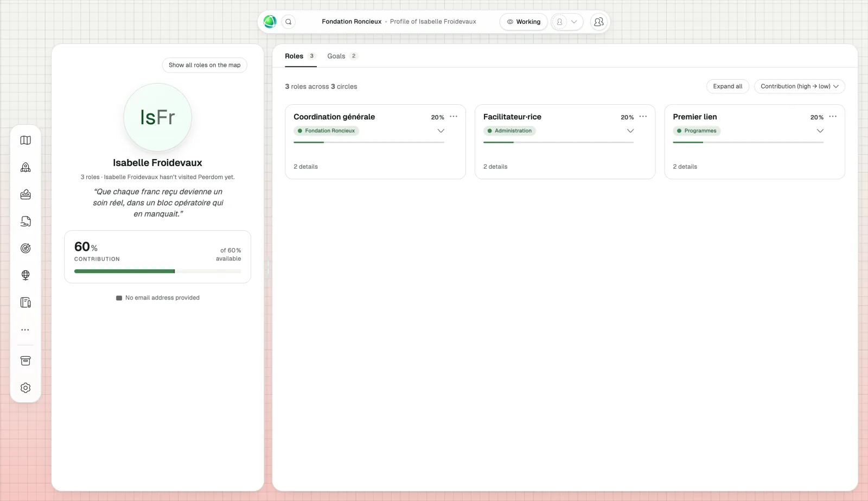Image resolution: width=868 pixels, height=501 pixels.
Task: Open options menu for Coordination générale card
Action: pos(454,117)
